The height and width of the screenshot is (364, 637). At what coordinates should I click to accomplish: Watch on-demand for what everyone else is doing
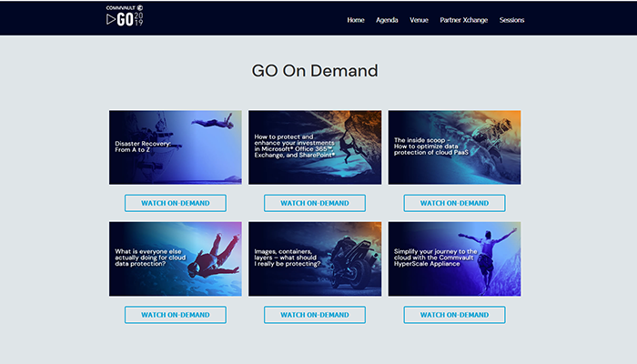176,315
